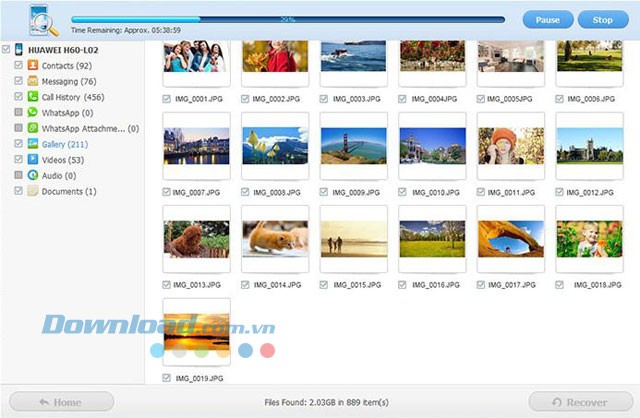Click the Recover button

tap(581, 402)
